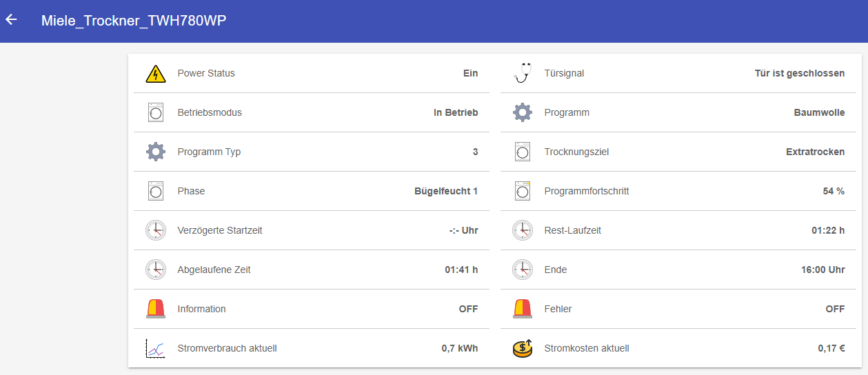The height and width of the screenshot is (375, 868).
Task: Click the coin icon for Stromkosten aktuell
Action: (x=523, y=348)
